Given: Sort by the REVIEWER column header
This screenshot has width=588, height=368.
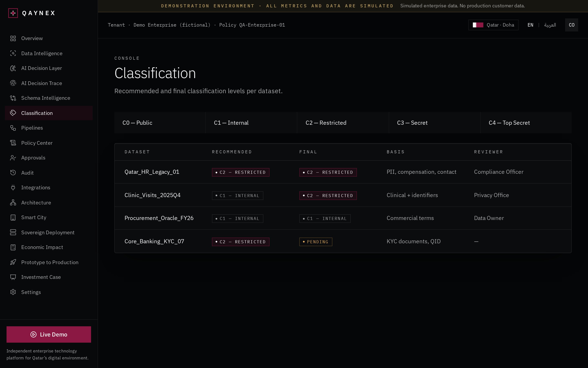Looking at the screenshot, I should tap(488, 152).
